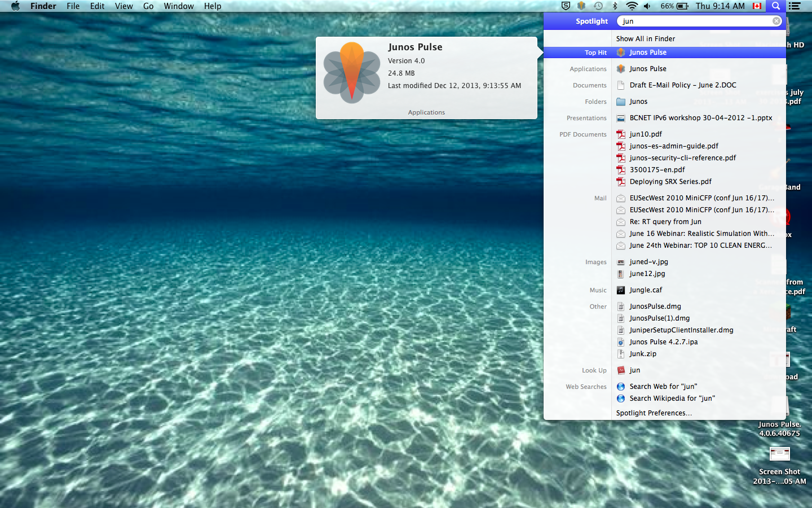Click the Bluetooth menu bar icon
This screenshot has height=508, width=812.
(x=615, y=6)
